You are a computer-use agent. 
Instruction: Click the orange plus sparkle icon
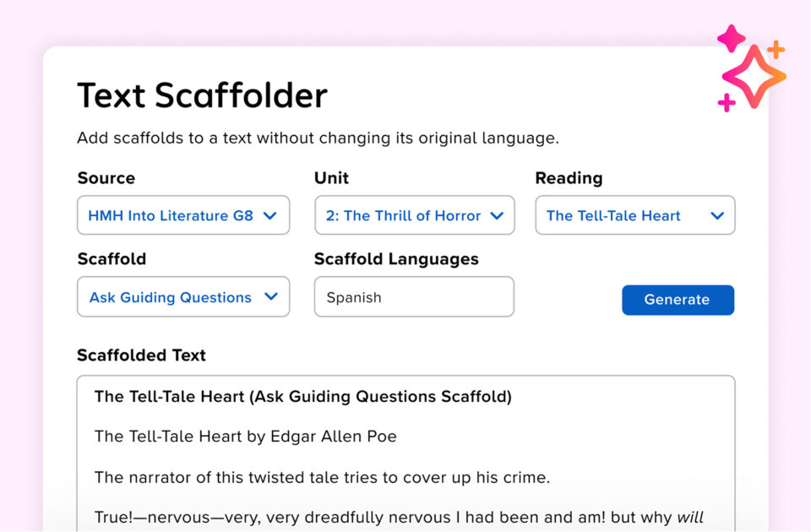776,50
